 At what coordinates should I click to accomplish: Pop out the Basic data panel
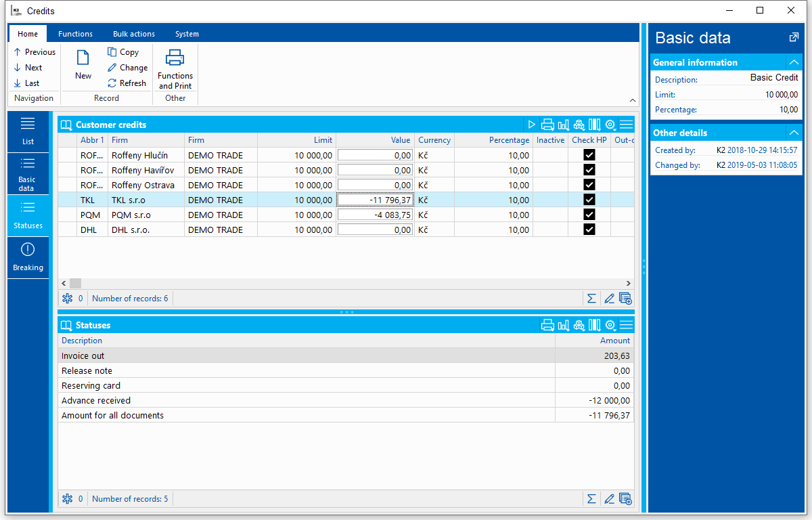point(794,38)
